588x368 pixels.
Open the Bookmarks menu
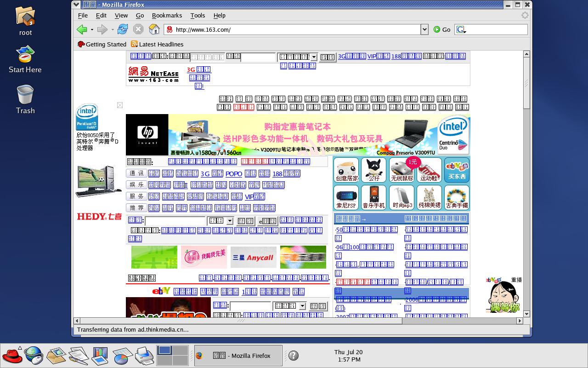point(167,15)
